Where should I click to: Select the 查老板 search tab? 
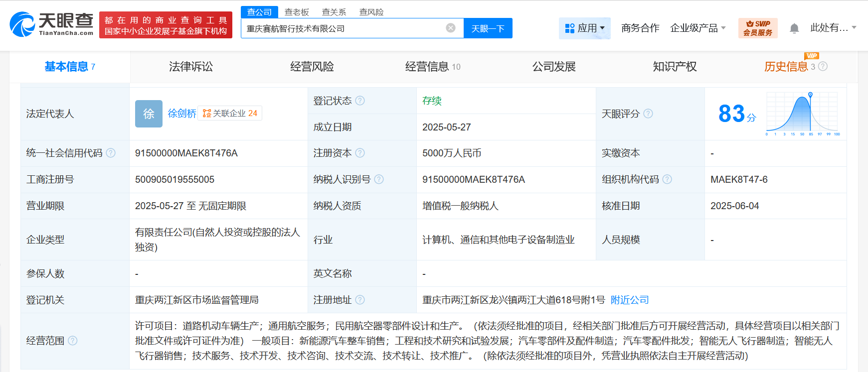(x=297, y=12)
